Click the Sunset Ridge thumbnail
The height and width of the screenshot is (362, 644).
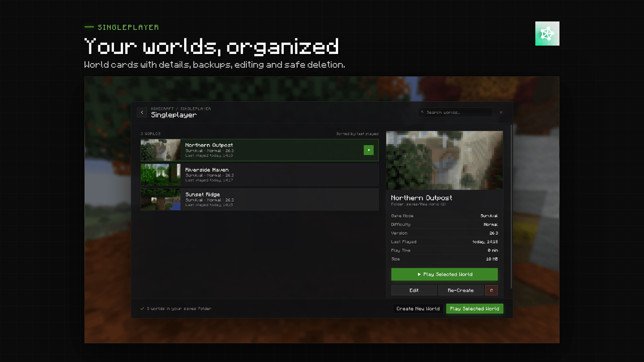coord(161,199)
